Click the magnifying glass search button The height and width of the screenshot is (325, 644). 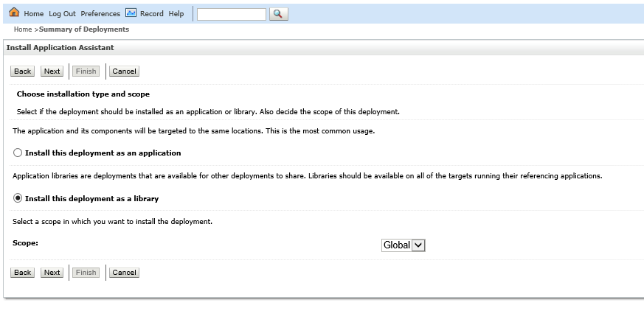pyautogui.click(x=279, y=14)
